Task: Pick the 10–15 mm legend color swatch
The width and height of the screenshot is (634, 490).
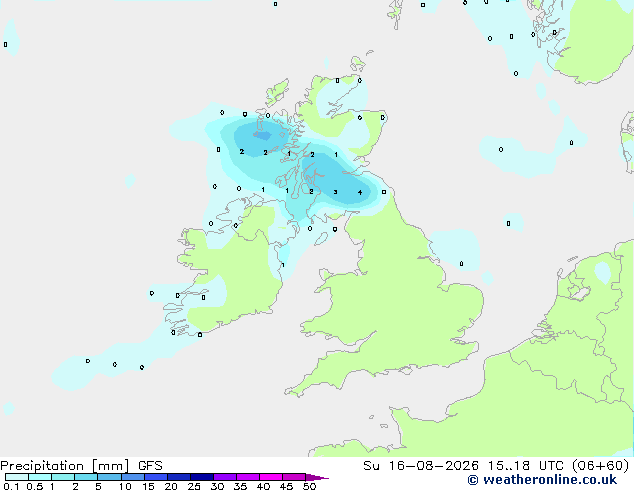Action: (132, 477)
